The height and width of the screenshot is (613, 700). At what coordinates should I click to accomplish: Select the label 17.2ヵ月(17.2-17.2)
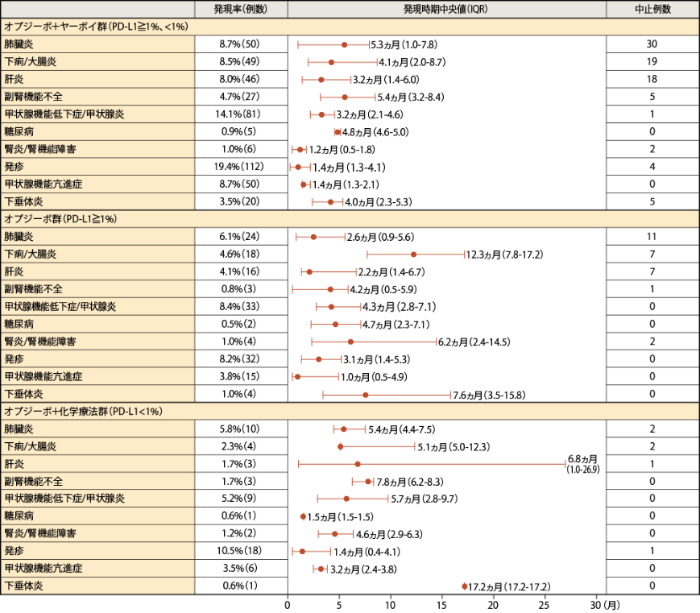509,586
